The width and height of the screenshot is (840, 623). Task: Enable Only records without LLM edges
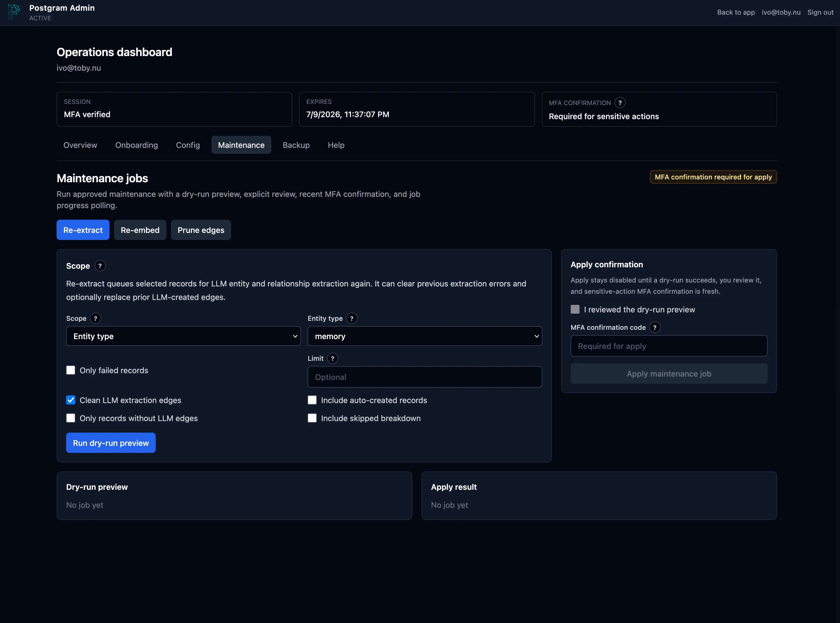point(70,418)
